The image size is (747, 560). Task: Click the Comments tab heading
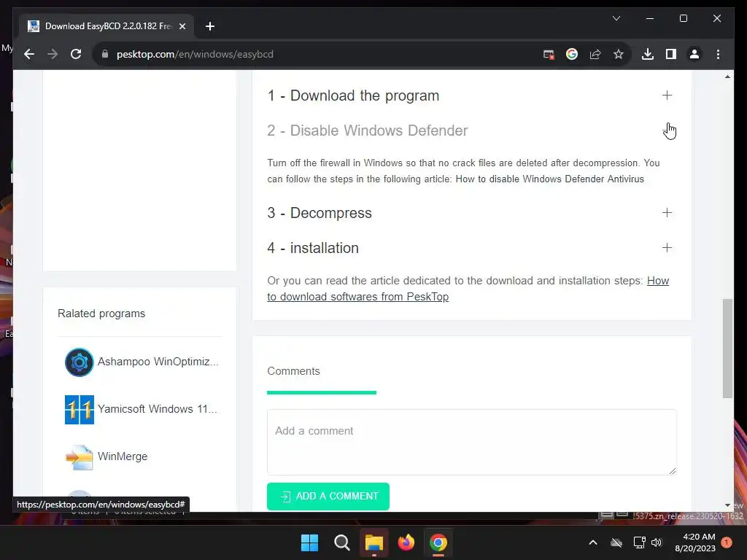tap(293, 371)
